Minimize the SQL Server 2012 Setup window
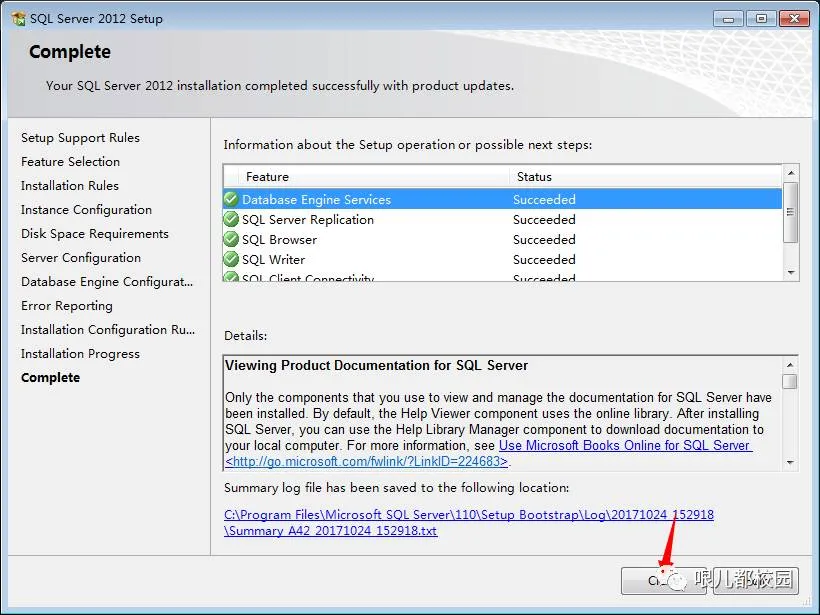This screenshot has height=615, width=820. [x=728, y=19]
